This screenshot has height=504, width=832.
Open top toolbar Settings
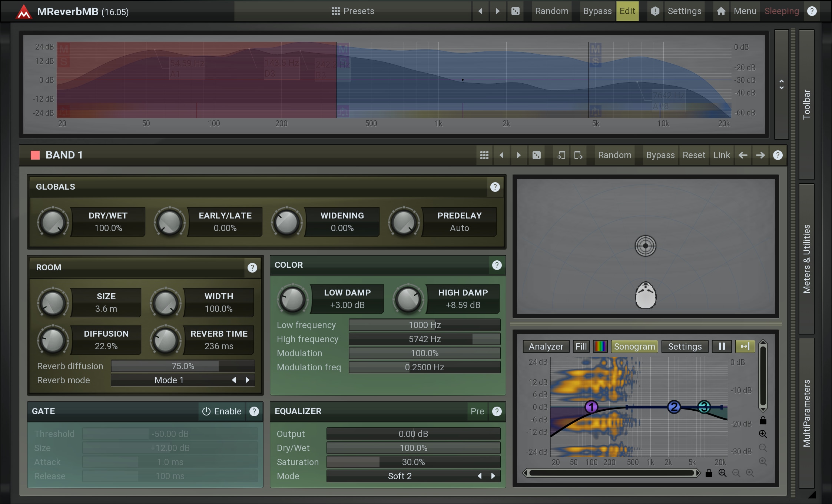click(684, 11)
